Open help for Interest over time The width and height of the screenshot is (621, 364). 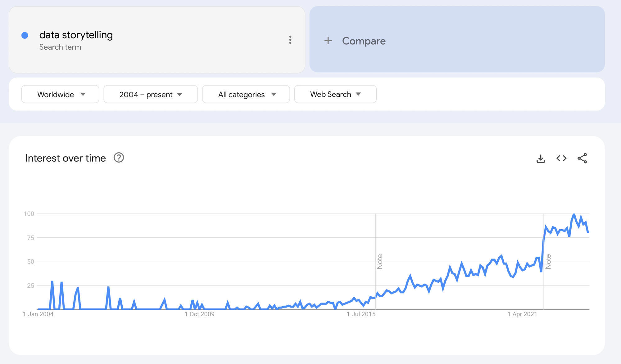click(119, 158)
